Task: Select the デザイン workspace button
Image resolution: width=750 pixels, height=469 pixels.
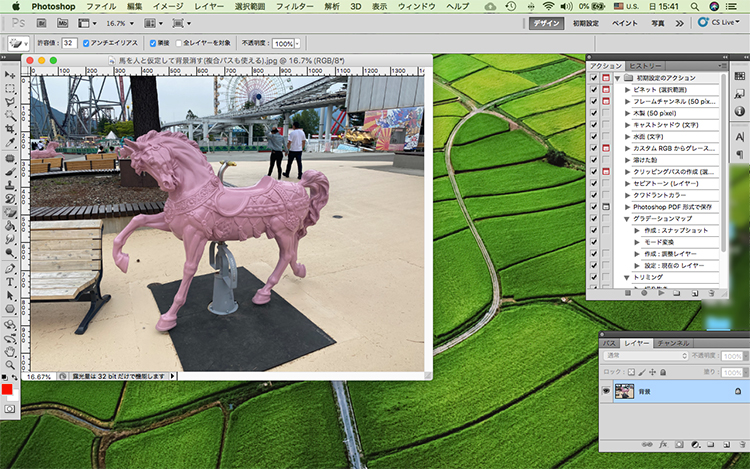Action: coord(546,23)
